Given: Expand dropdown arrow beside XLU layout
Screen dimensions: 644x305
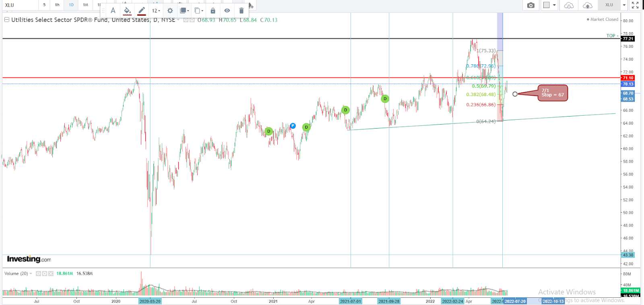Looking at the screenshot, I should (624, 5).
